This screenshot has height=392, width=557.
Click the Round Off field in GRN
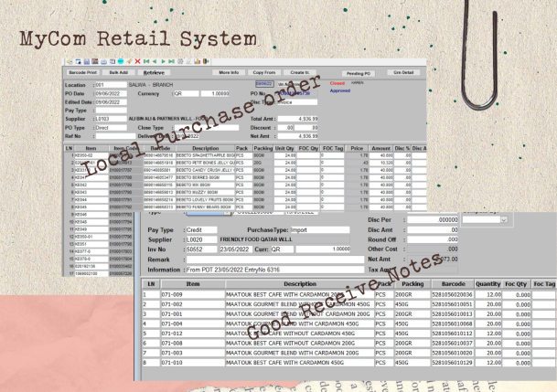(433, 239)
